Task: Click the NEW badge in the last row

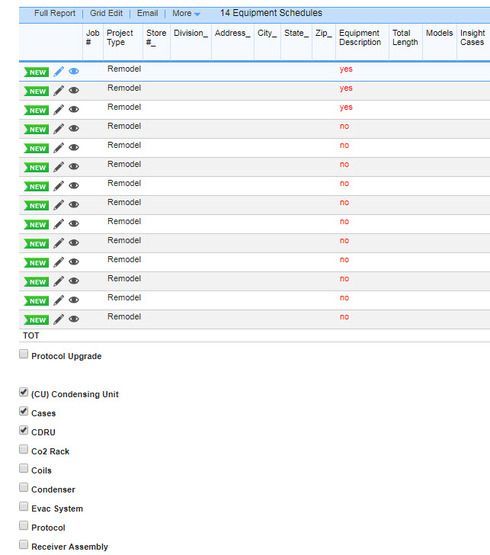Action: pyautogui.click(x=36, y=320)
